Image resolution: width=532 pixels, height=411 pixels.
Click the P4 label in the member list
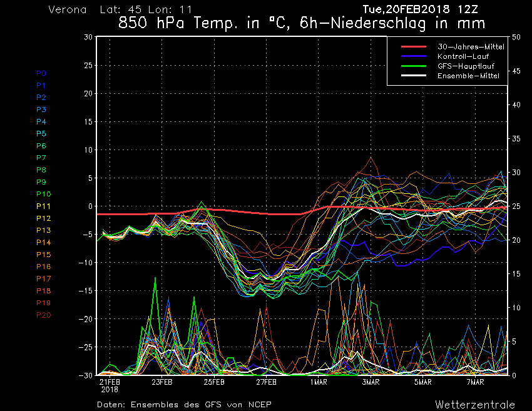click(41, 121)
